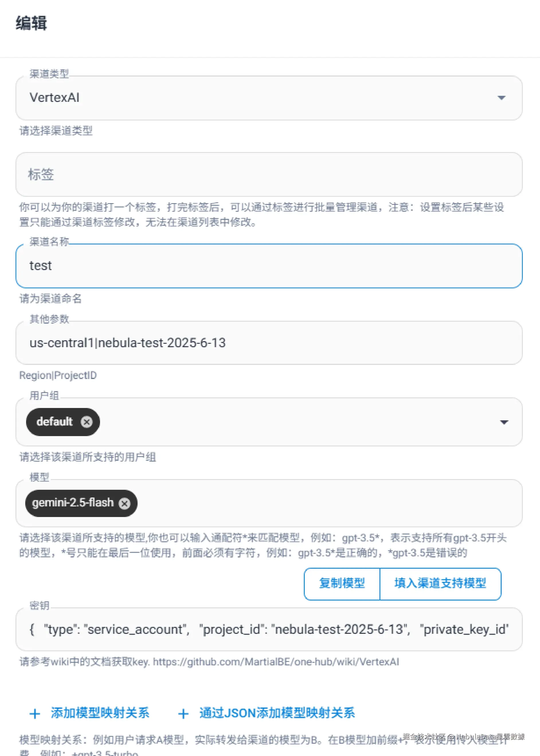This screenshot has height=756, width=540.
Task: Select the default chip in 用户组
Action: (54, 422)
